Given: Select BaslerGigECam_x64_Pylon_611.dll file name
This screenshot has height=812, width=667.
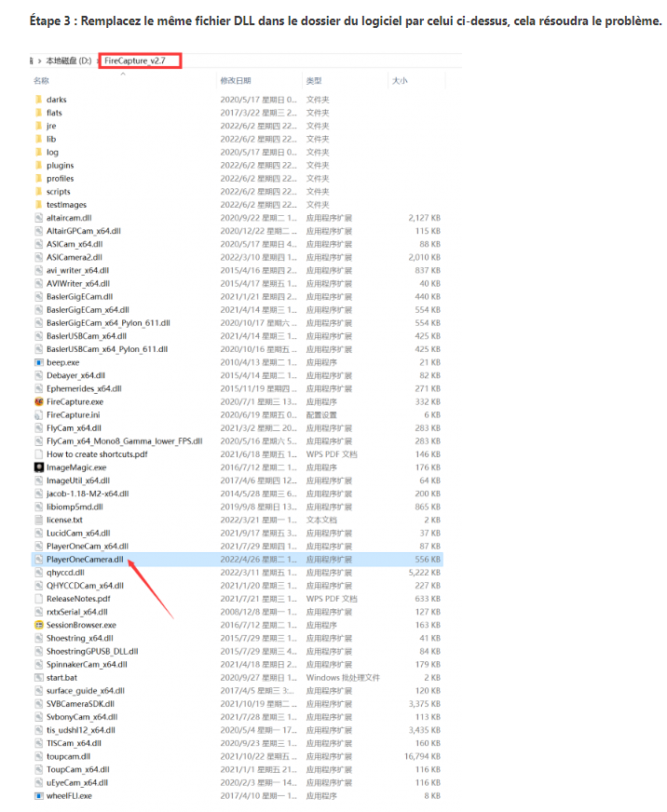Looking at the screenshot, I should click(x=108, y=323).
